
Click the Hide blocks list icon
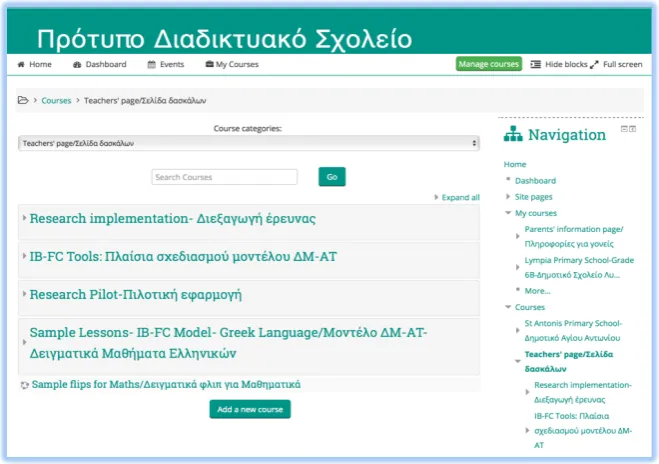coord(535,64)
